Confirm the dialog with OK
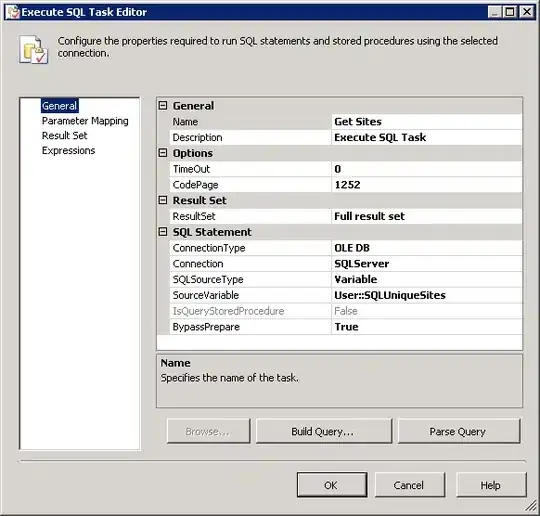Screen dimensions: 540x516 click(332, 485)
